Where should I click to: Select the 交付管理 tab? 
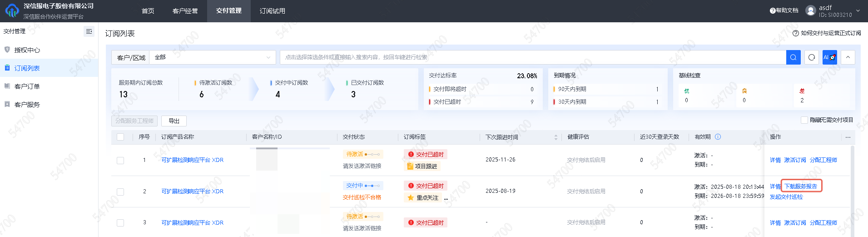click(229, 11)
